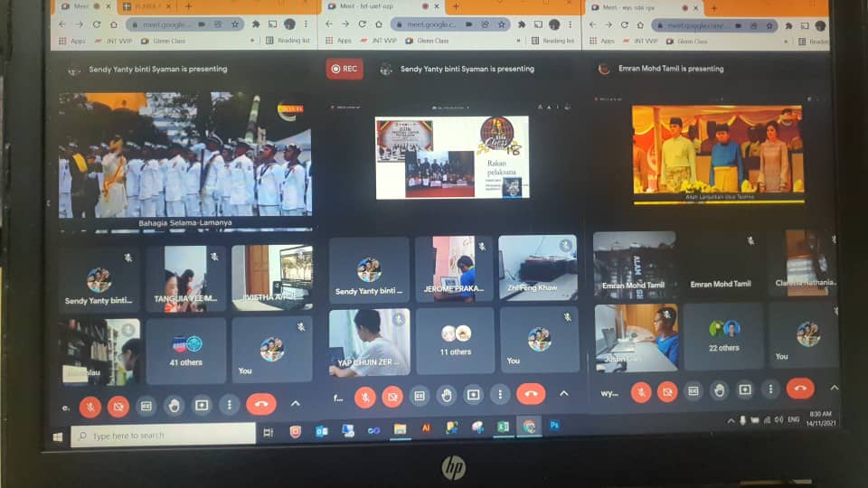The image size is (868, 488).
Task: Click the red REC button
Action: [344, 69]
